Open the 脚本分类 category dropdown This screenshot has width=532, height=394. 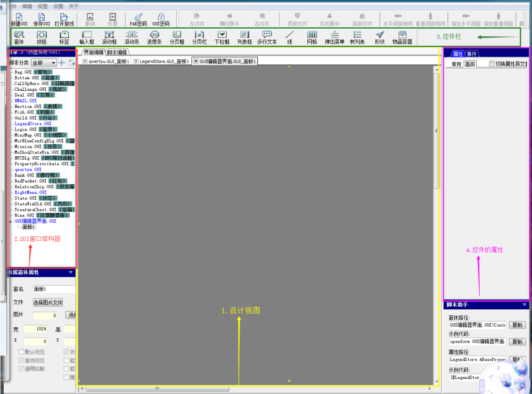tap(44, 63)
